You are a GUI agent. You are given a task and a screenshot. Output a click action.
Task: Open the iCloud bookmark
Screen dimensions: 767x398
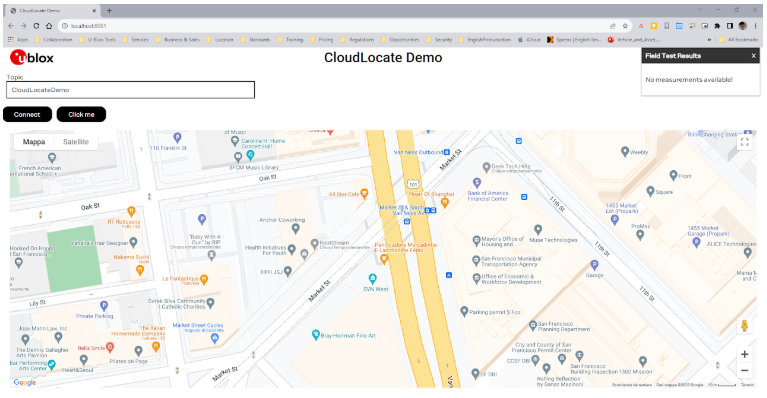pyautogui.click(x=529, y=40)
